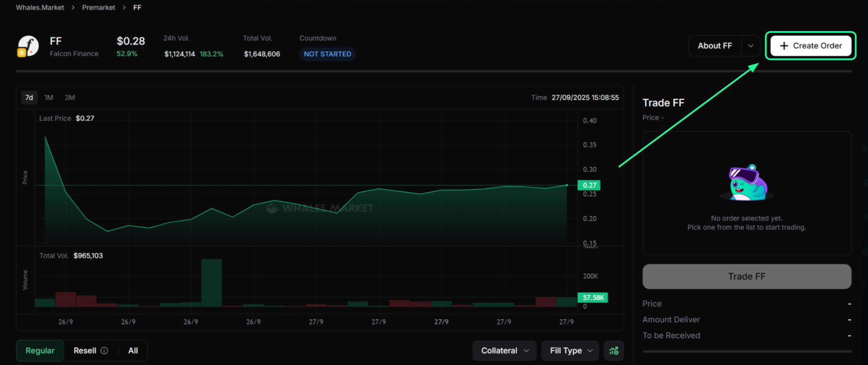868x365 pixels.
Task: Click the tallest green volume bar
Action: [211, 283]
